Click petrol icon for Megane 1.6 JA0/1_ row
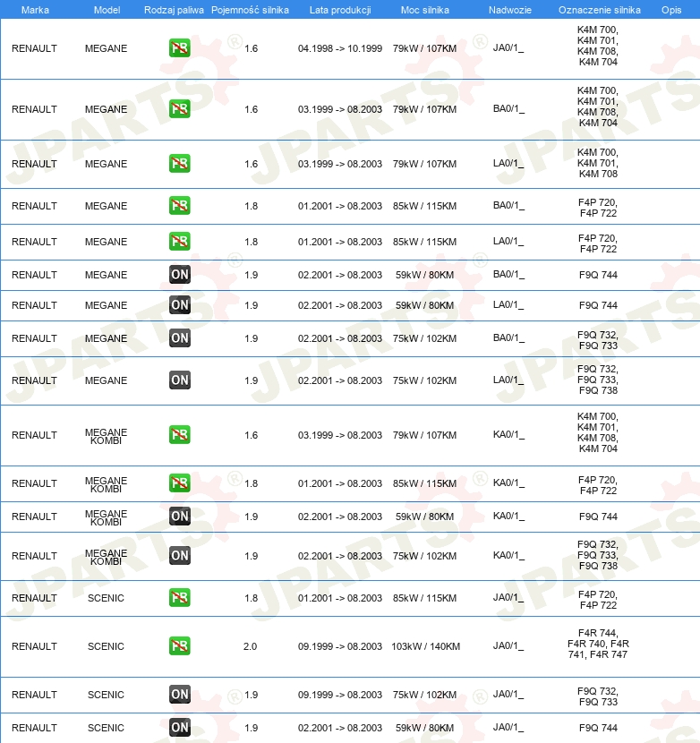 180,47
